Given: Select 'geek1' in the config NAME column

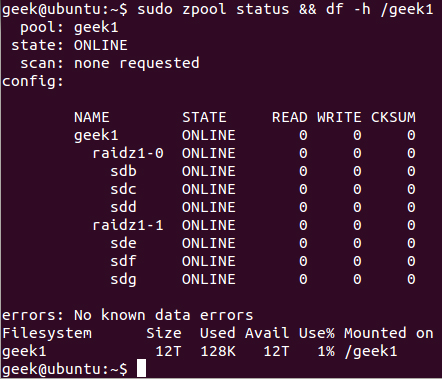Looking at the screenshot, I should (x=96, y=135).
